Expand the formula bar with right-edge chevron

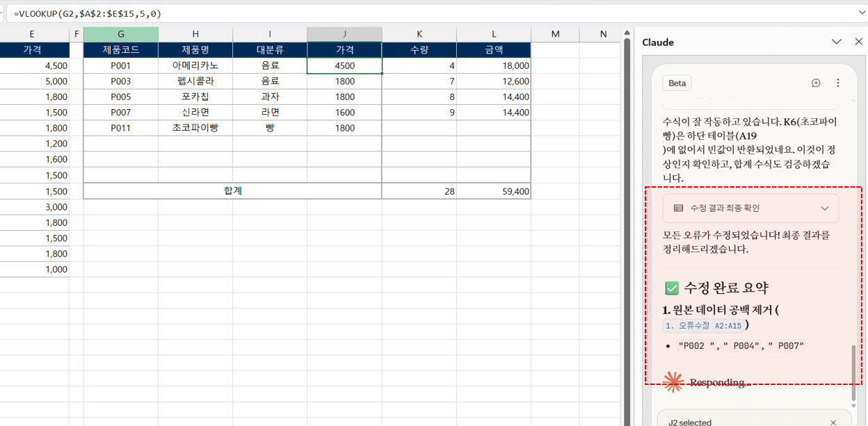click(862, 13)
